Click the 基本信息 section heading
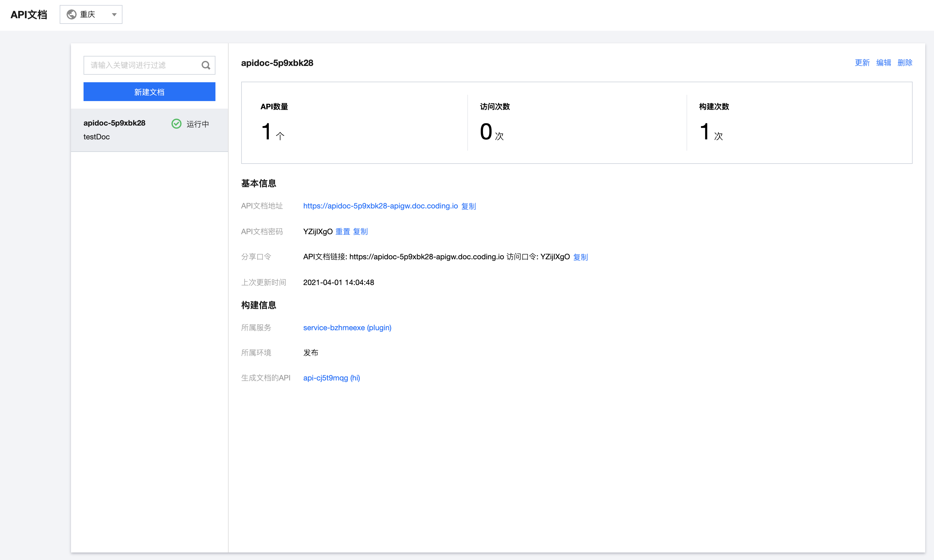Screen dimensions: 934x560 point(258,183)
